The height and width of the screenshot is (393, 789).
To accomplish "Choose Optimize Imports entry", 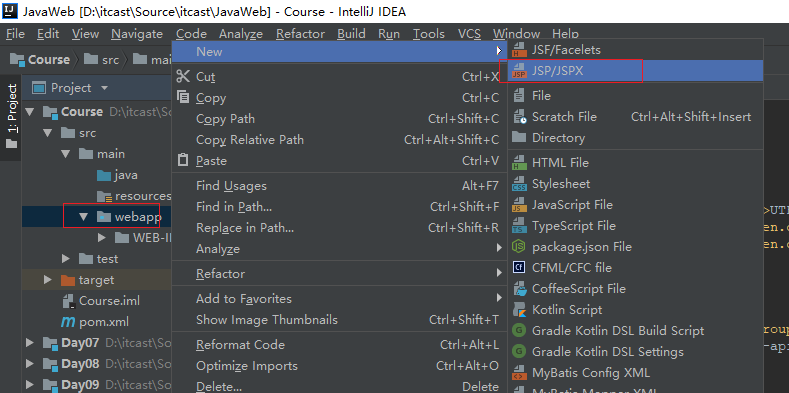I will click(x=340, y=366).
